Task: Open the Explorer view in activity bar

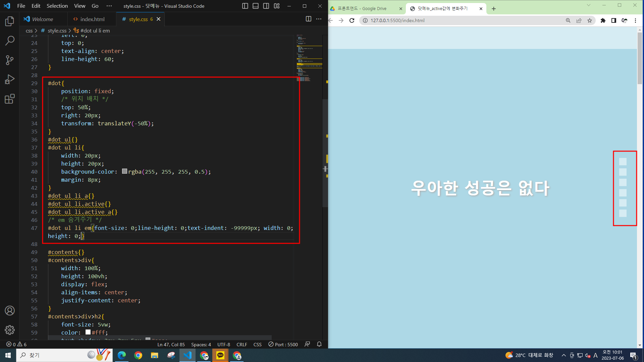Action: point(10,21)
